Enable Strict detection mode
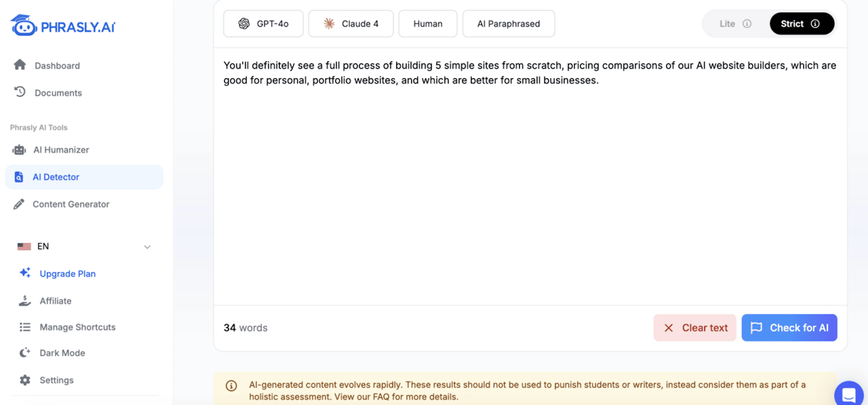This screenshot has height=405, width=868. pyautogui.click(x=792, y=24)
